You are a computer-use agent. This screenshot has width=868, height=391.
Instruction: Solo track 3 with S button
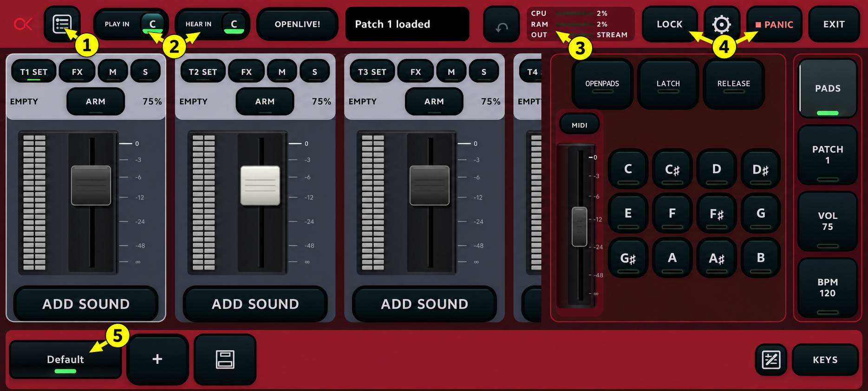(484, 72)
